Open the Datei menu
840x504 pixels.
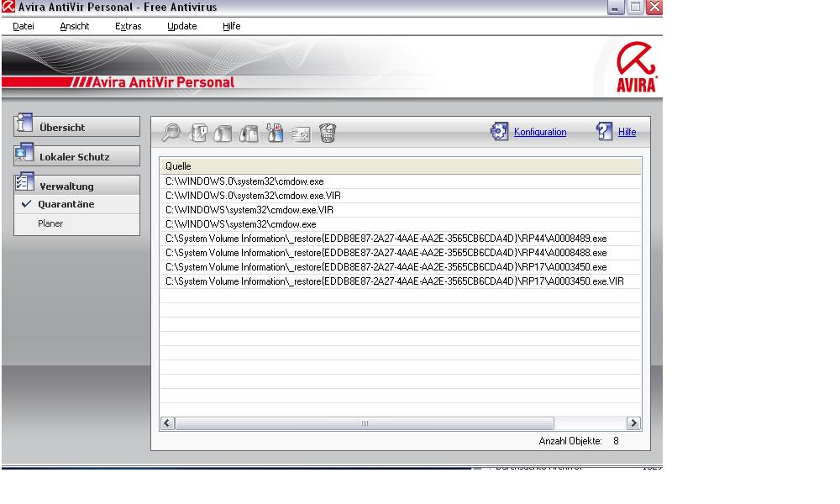23,26
